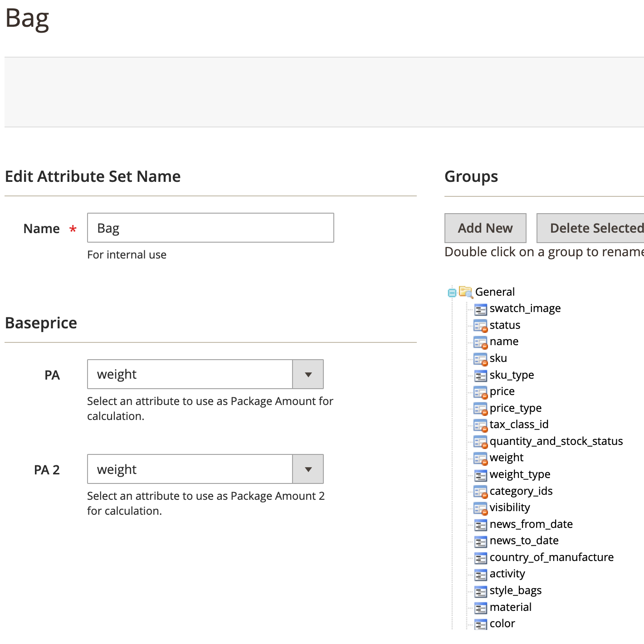Screen dimensions: 644x644
Task: Focus the attribute set Name field
Action: 210,228
